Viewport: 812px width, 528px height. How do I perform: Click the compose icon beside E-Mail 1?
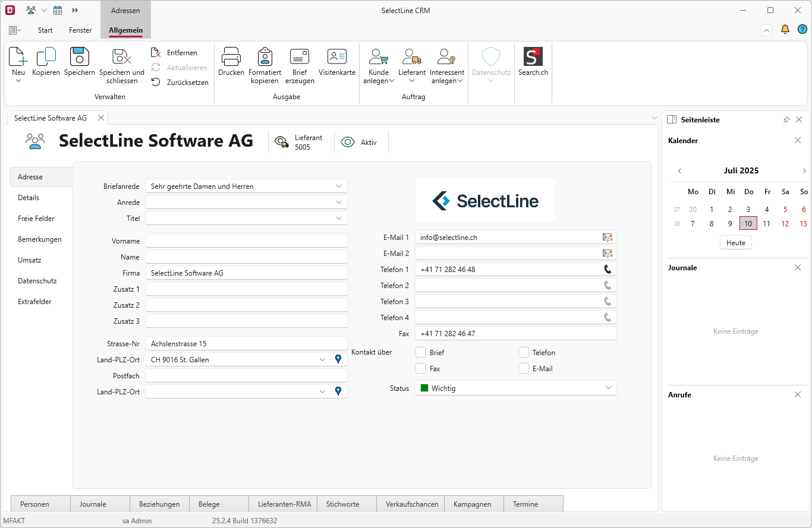point(607,238)
